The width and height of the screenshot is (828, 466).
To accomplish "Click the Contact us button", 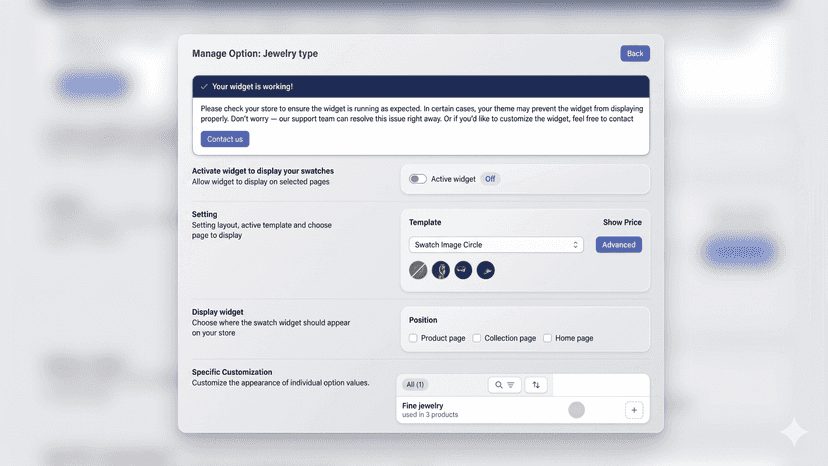I will (x=225, y=139).
